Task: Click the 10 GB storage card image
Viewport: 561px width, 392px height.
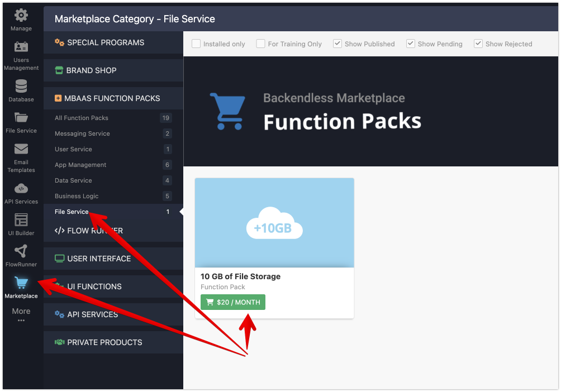Action: click(274, 223)
